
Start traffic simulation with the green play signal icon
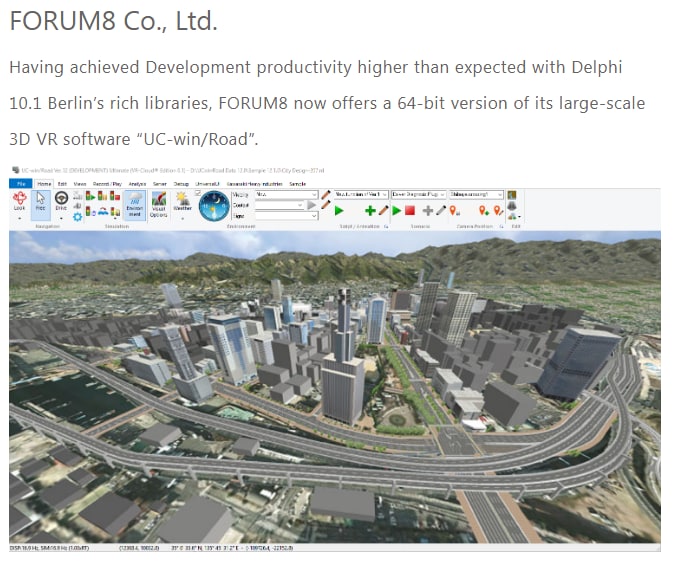[x=90, y=196]
